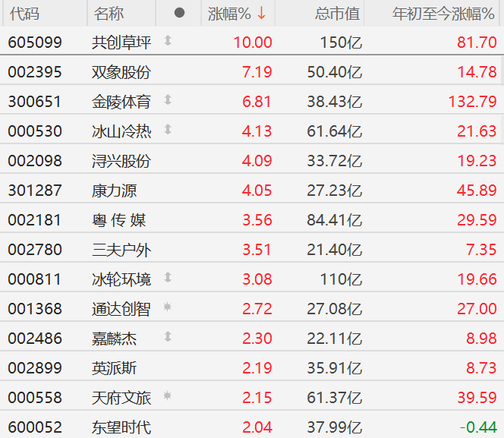Click market cap 84.41亿
The width and height of the screenshot is (504, 438).
point(335,220)
